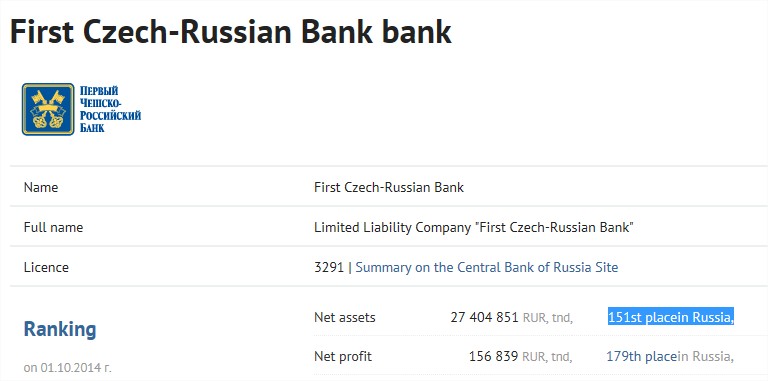Open the 179th place in Russia link

[x=670, y=357]
